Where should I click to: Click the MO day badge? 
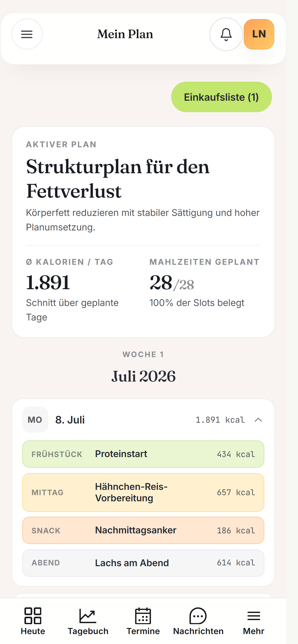(35, 420)
